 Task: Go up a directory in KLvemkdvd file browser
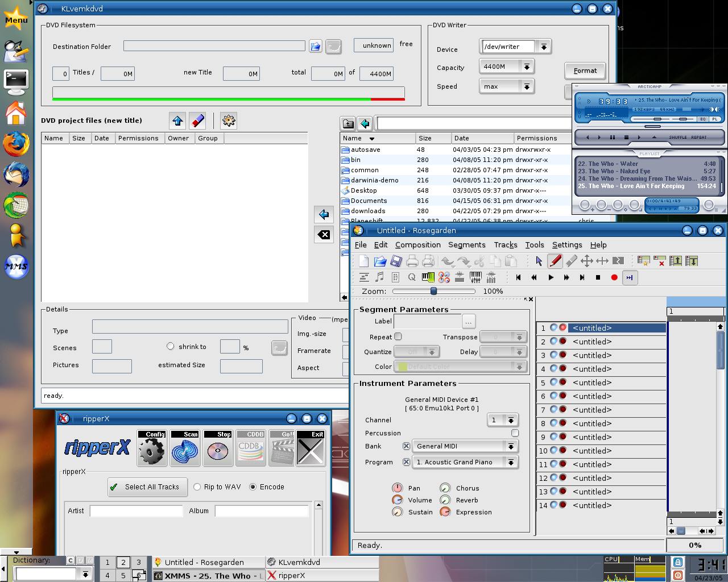348,123
